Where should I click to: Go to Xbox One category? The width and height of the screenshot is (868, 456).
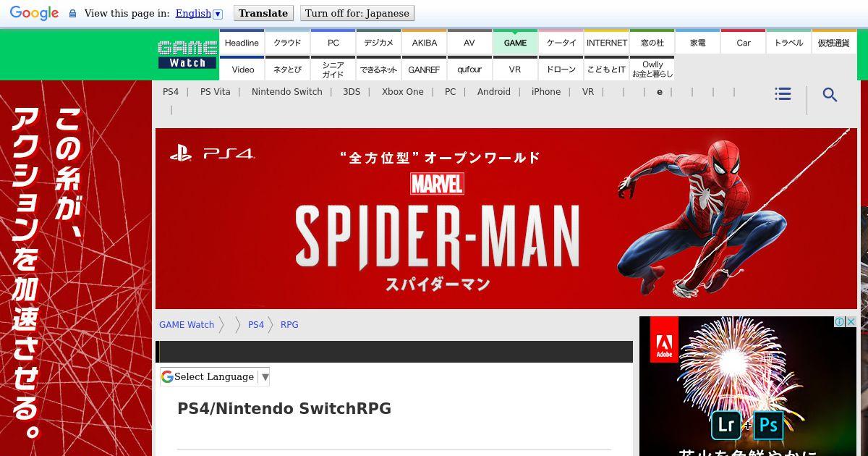coord(403,92)
